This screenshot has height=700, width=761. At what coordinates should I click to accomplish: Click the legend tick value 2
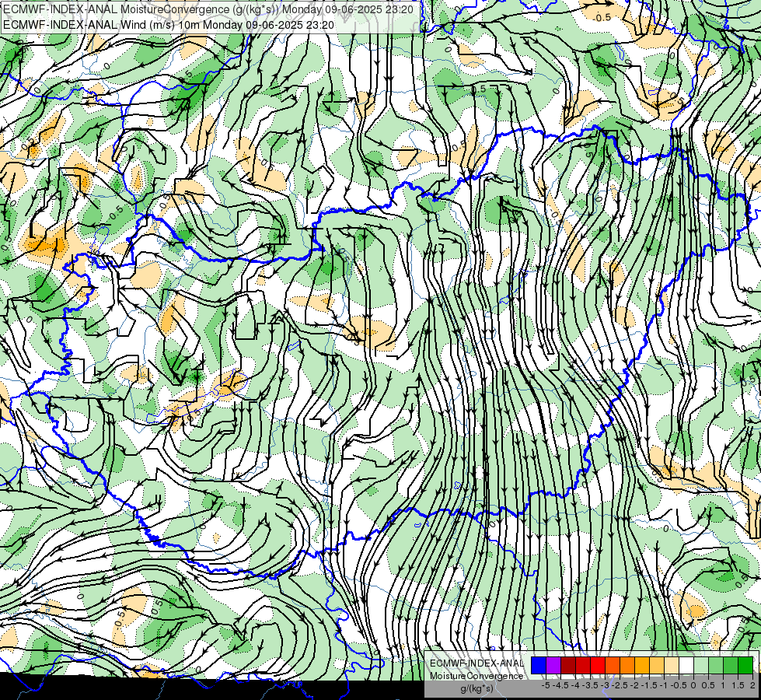[752, 685]
